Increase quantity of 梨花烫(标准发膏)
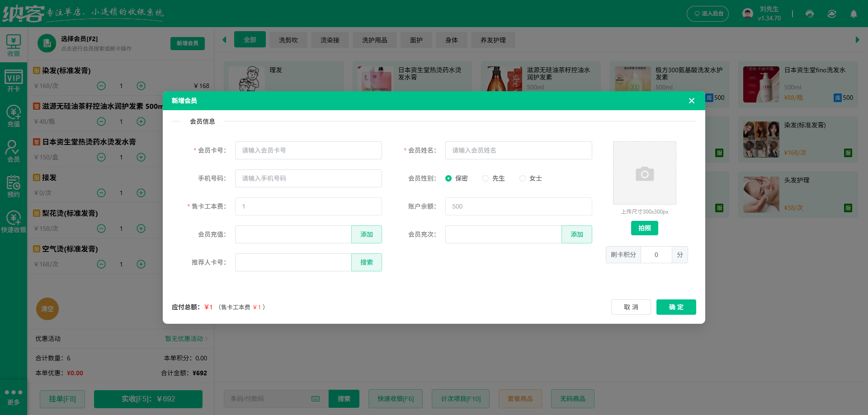The width and height of the screenshot is (868, 415). (141, 228)
